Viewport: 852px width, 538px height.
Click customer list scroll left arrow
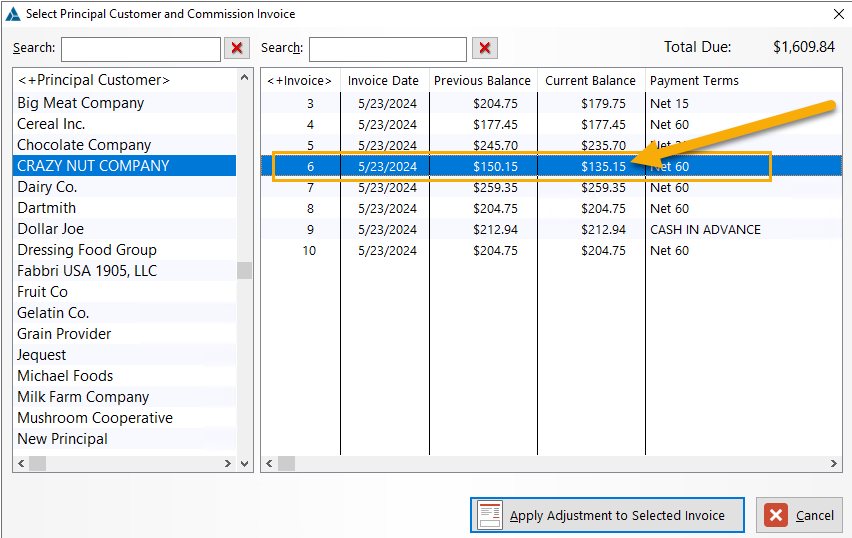point(21,464)
